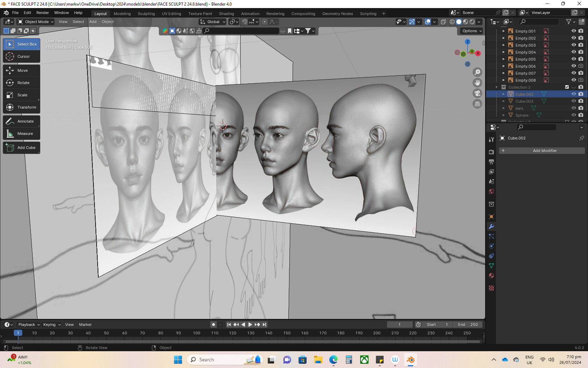Open File Explorer from the taskbar
This screenshot has width=588, height=368.
tap(318, 360)
